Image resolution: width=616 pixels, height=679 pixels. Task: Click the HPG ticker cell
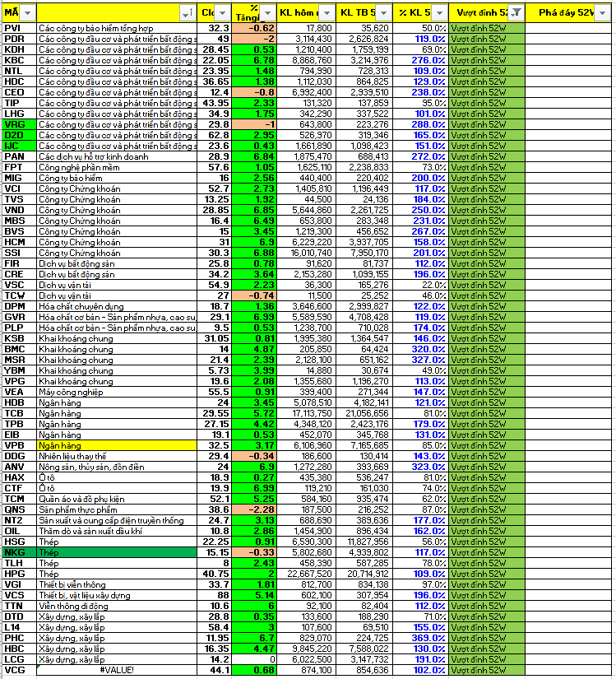(x=18, y=574)
